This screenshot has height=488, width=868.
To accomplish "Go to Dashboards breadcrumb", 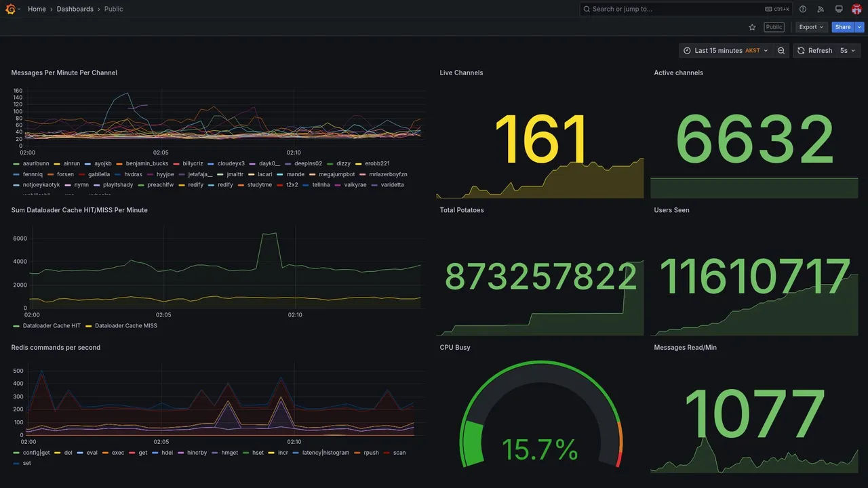I will tap(75, 9).
